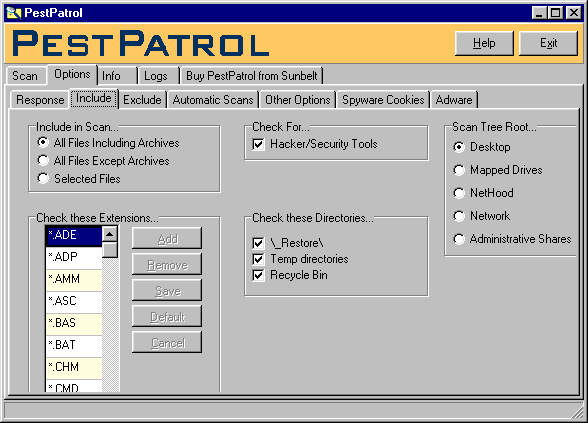
Task: Switch to the Scan tab
Action: click(25, 76)
